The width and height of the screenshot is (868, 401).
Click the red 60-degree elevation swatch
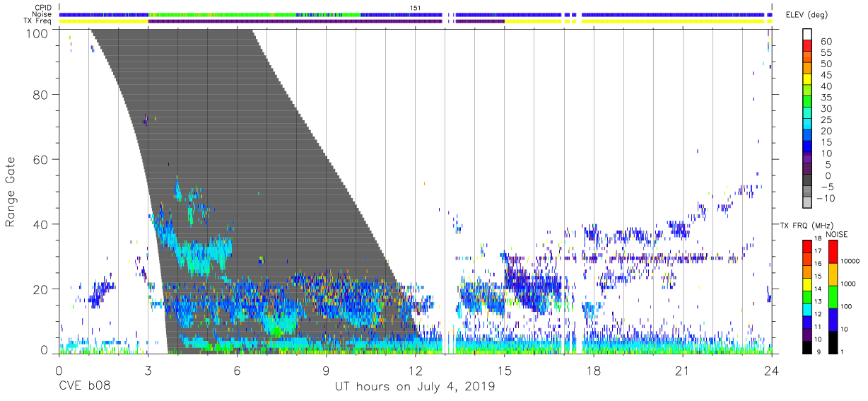pos(807,45)
